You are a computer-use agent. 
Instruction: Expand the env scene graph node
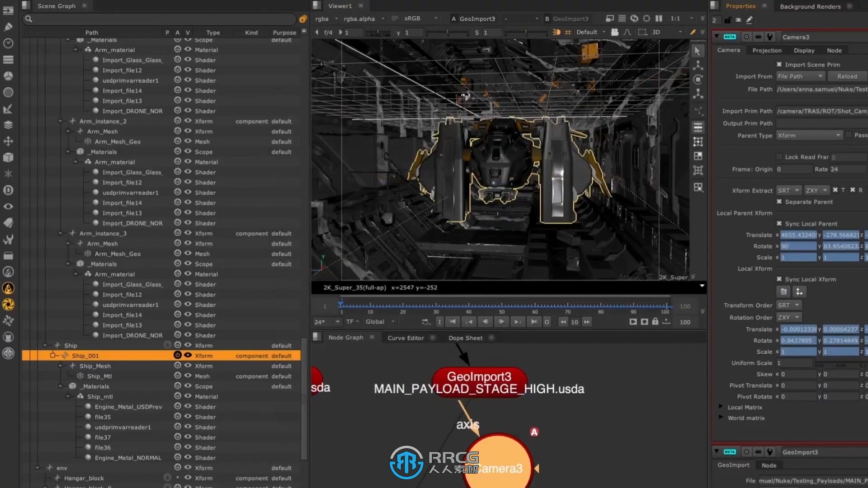click(37, 468)
